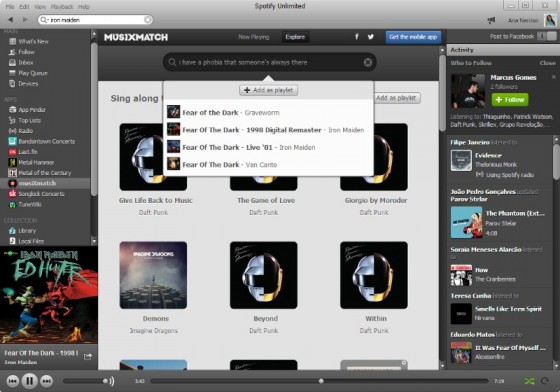Open Local Files in sidebar
Viewport: 560px width, 392px height.
click(x=31, y=241)
